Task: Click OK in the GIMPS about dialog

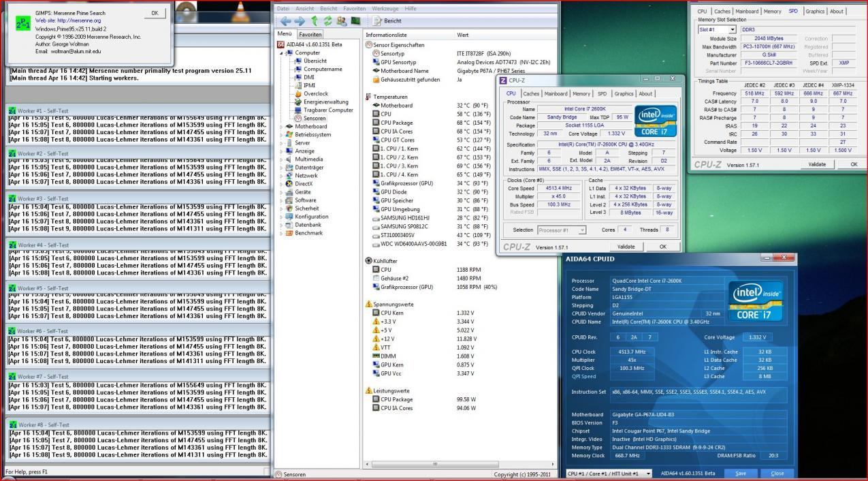Action: (154, 13)
